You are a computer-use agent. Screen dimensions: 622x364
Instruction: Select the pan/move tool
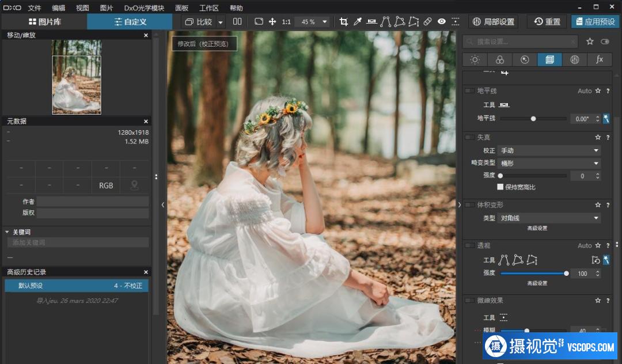click(x=272, y=22)
